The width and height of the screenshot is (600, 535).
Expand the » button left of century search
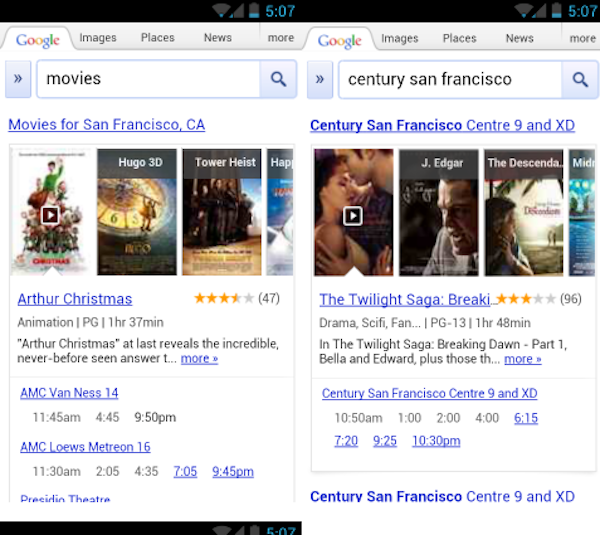(x=320, y=80)
